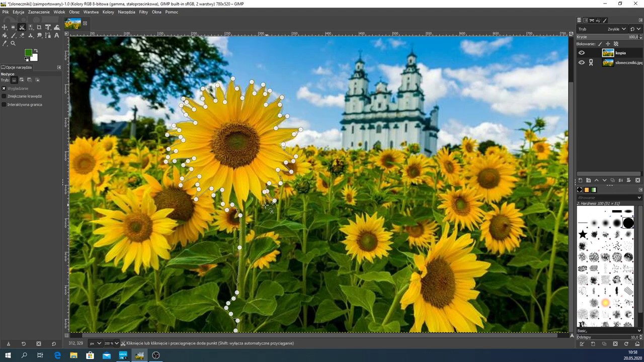
Task: Set selection mode to Replace
Action: pos(14,80)
